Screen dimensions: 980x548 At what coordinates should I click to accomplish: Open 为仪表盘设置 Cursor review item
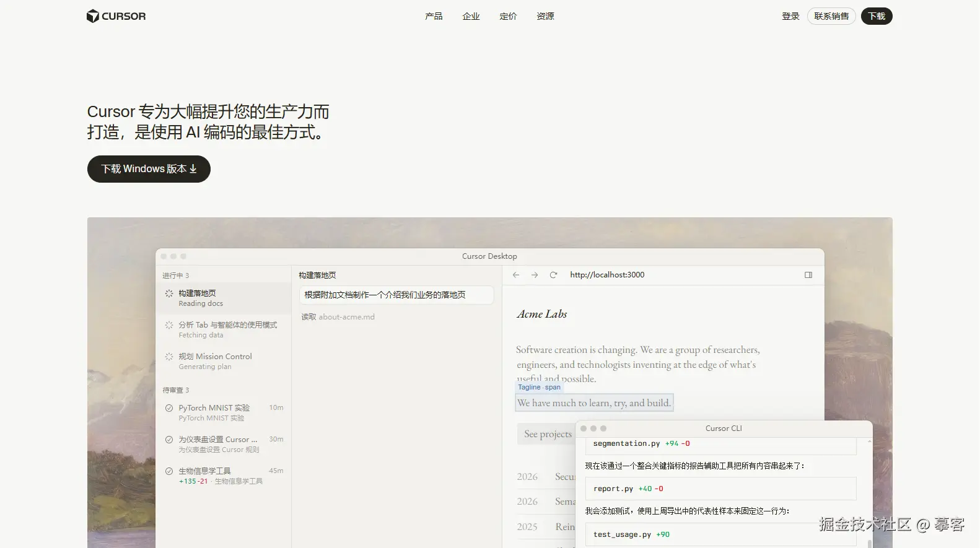[224, 444]
